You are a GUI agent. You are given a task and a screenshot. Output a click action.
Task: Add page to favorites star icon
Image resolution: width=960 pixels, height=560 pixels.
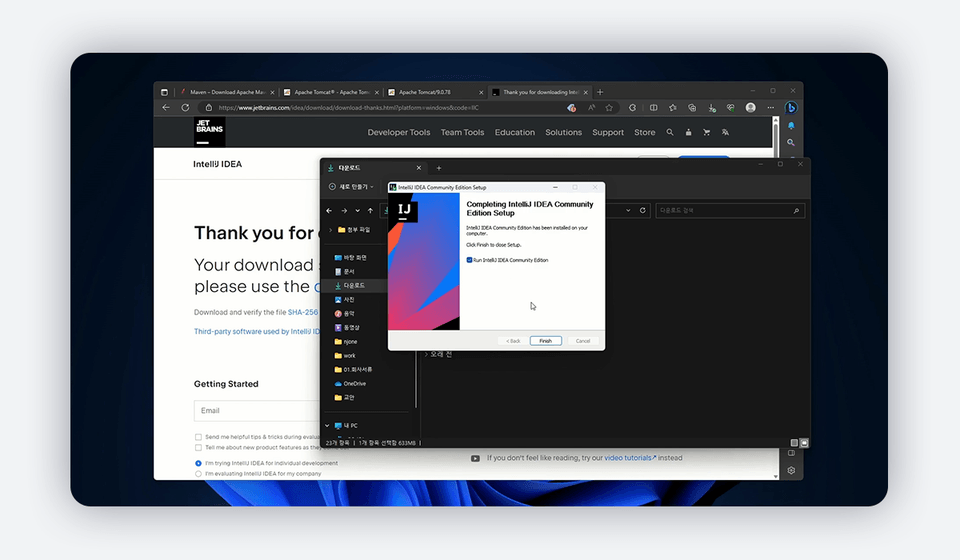[609, 108]
